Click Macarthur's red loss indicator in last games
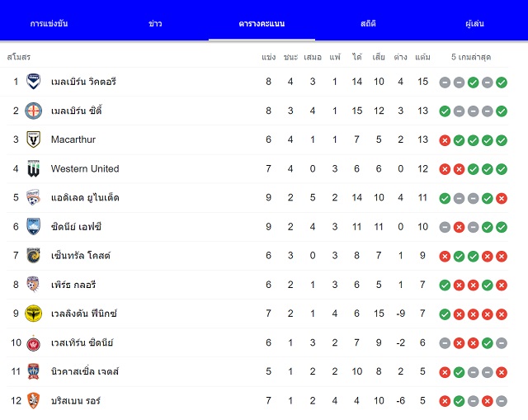 click(x=445, y=140)
